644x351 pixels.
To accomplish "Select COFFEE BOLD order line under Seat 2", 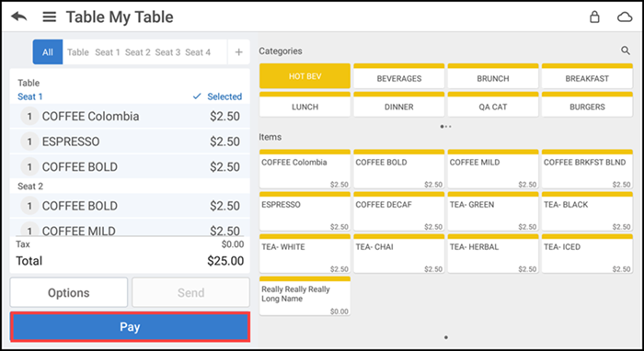I will coord(130,206).
